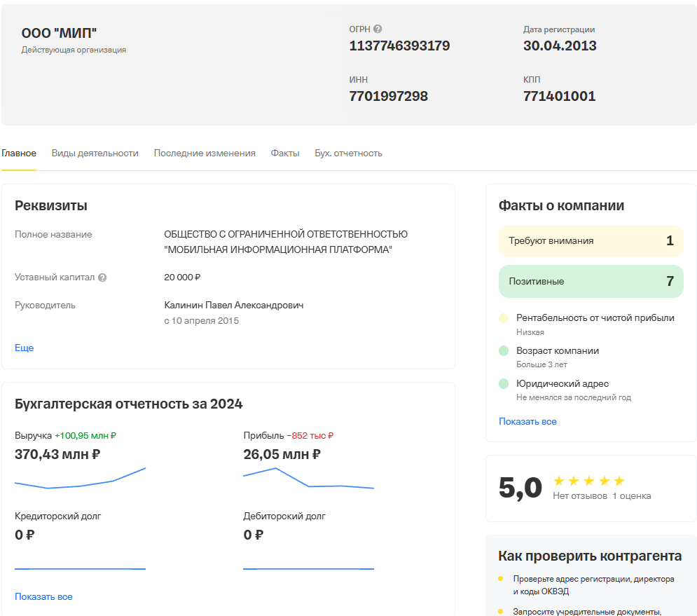
Task: Open the Бух. отчетность tab
Action: click(348, 153)
